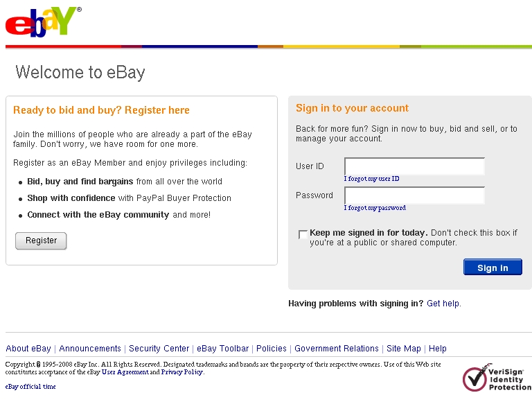Go to About eBay in footer
The image size is (532, 411).
(x=28, y=349)
